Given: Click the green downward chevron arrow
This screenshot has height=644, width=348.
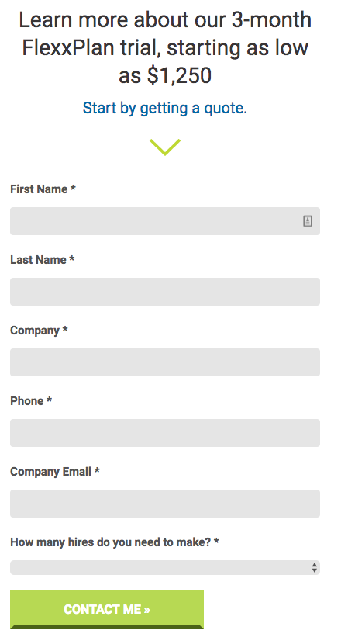Looking at the screenshot, I should (x=165, y=147).
